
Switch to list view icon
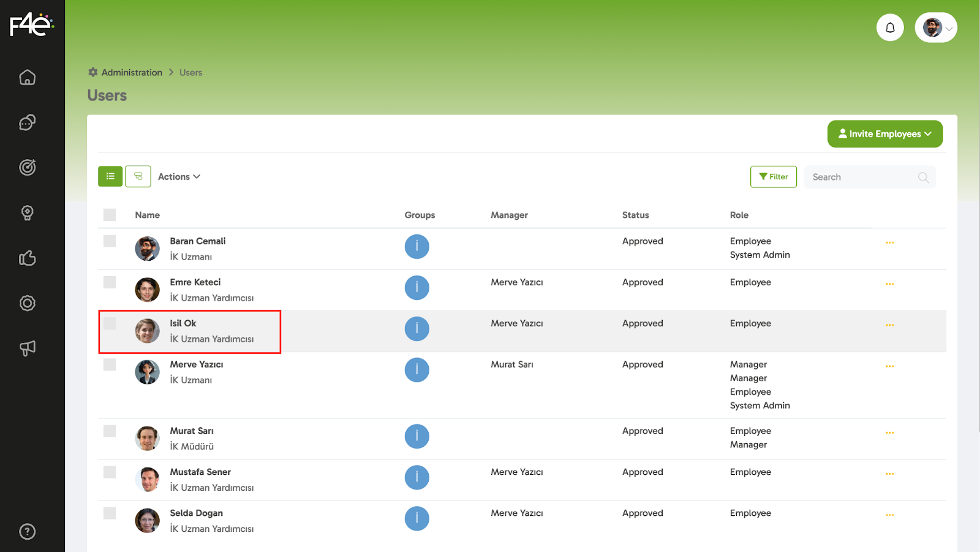point(110,176)
